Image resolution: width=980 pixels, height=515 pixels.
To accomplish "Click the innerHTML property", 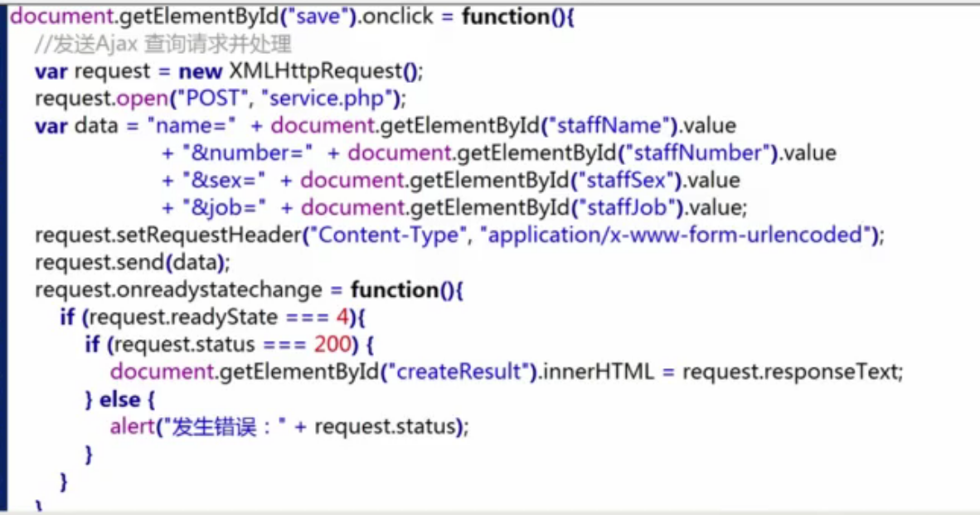I will click(598, 372).
